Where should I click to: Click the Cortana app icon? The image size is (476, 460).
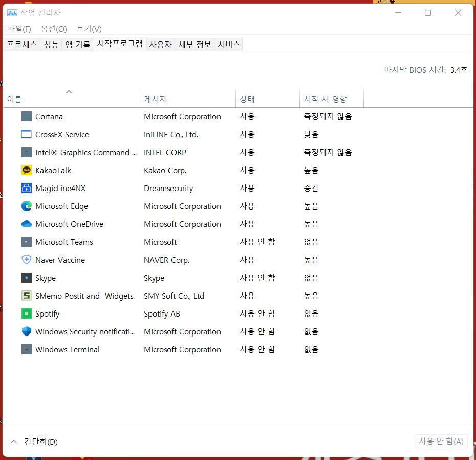(27, 116)
